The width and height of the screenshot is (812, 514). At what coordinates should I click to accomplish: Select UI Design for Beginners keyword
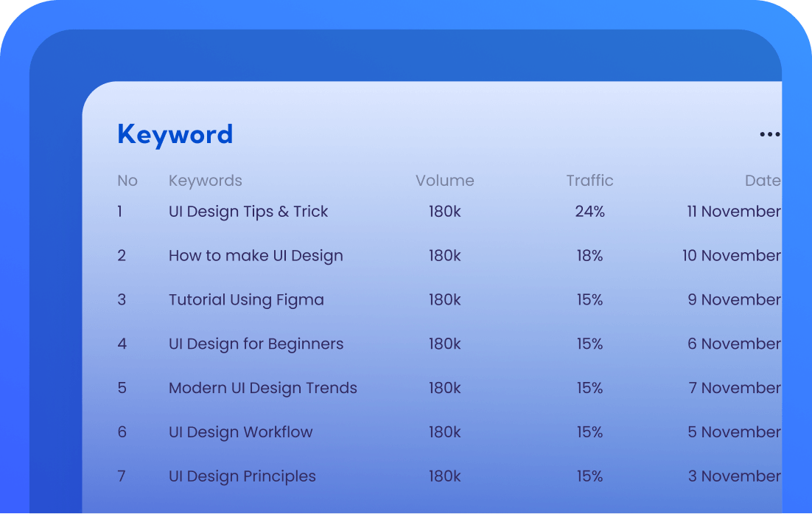tap(256, 344)
